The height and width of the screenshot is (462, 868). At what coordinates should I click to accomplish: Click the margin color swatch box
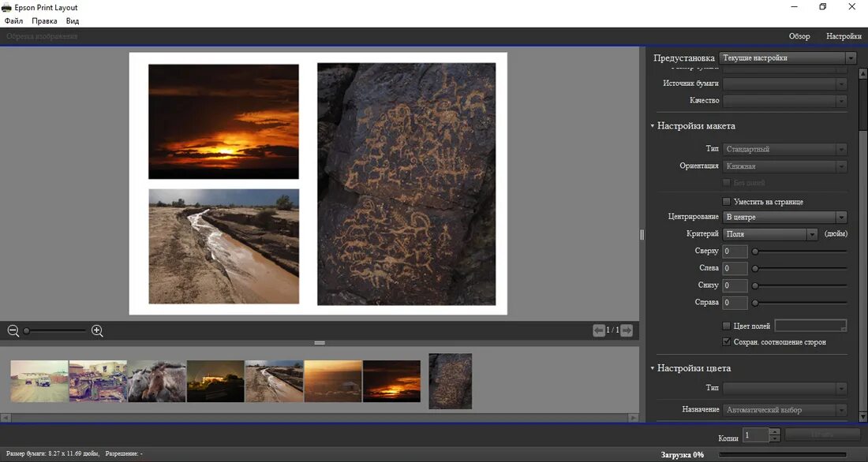pos(810,326)
